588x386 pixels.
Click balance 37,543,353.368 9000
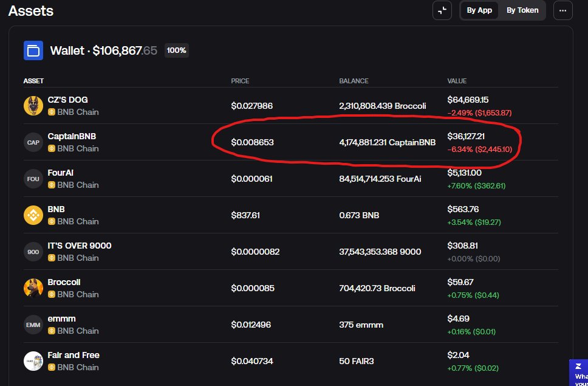(380, 252)
